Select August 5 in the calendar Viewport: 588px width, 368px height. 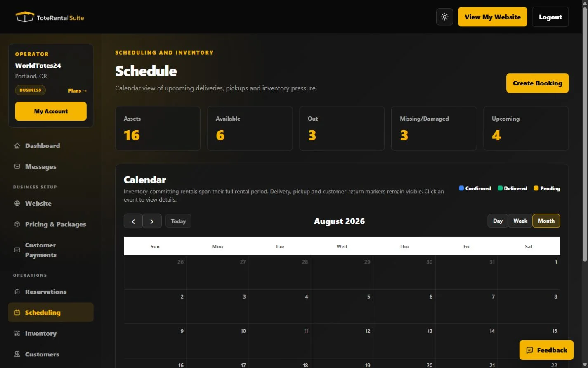[342, 307]
